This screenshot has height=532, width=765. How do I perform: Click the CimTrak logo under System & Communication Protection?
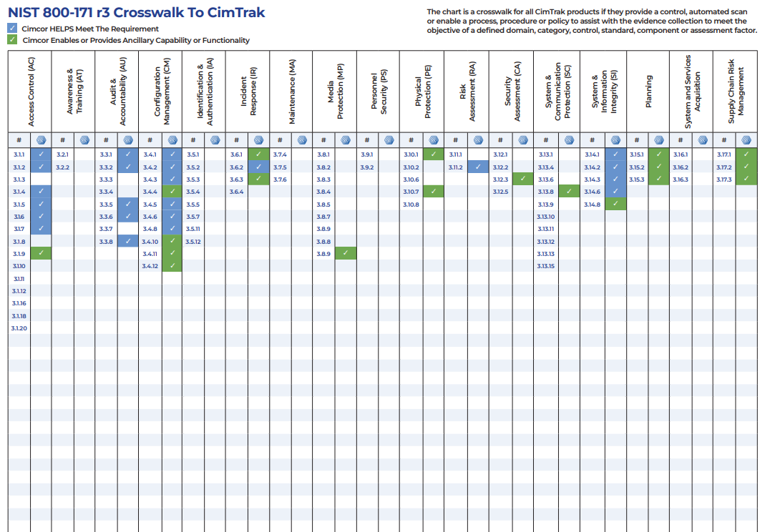pos(570,140)
